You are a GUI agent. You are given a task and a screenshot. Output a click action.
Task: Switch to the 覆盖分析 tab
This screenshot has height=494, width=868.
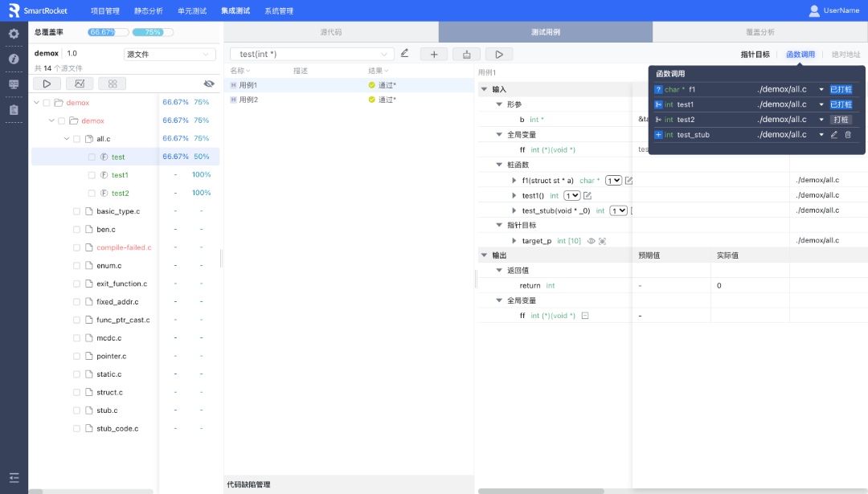759,32
